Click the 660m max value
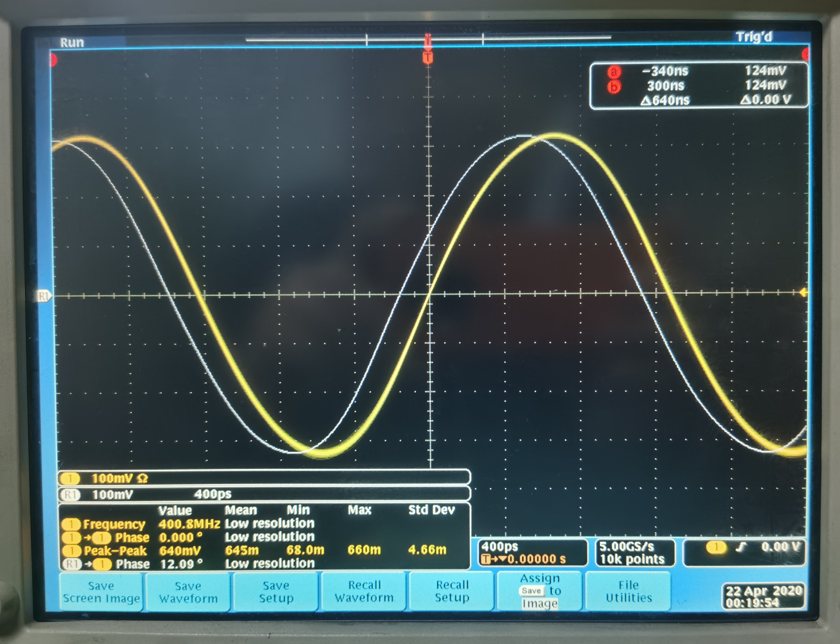Screen dimensions: 840x644 click(x=364, y=550)
